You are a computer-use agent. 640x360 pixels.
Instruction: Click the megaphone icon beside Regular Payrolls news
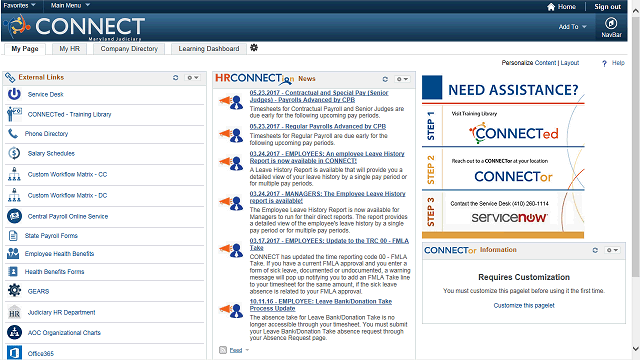coord(231,134)
